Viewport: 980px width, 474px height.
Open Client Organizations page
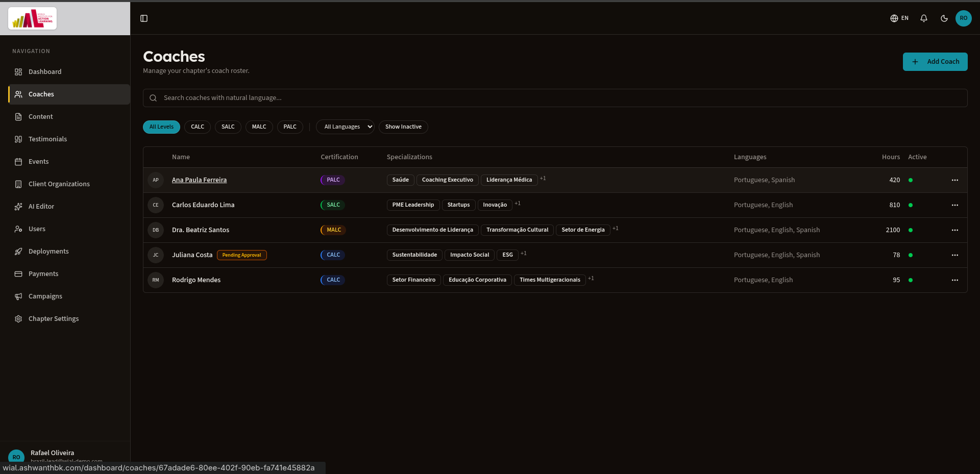69,184
